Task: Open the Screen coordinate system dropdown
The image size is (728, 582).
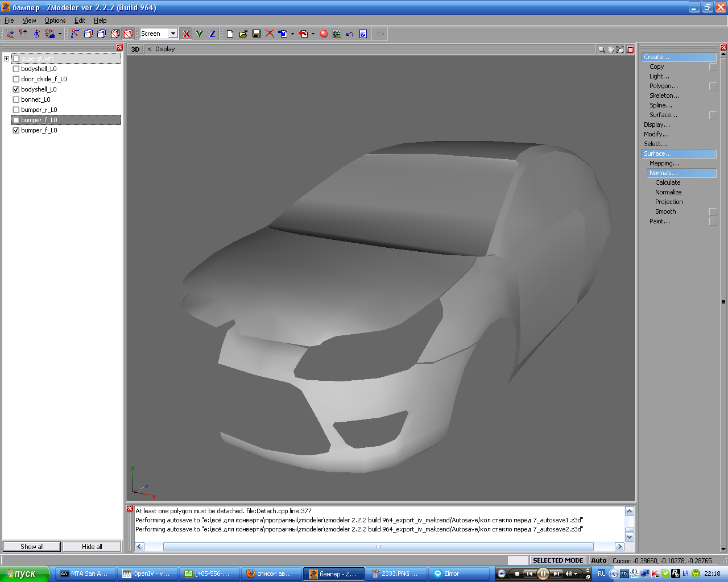Action: [173, 34]
